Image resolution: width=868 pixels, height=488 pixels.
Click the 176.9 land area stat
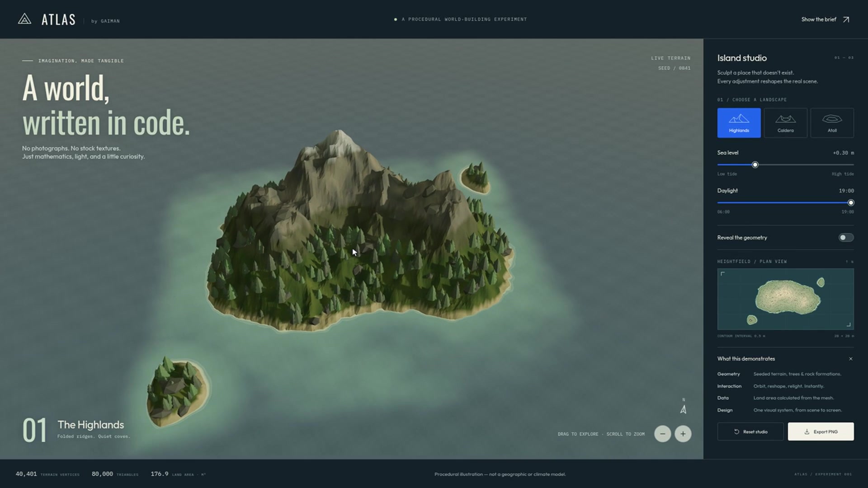[178, 474]
